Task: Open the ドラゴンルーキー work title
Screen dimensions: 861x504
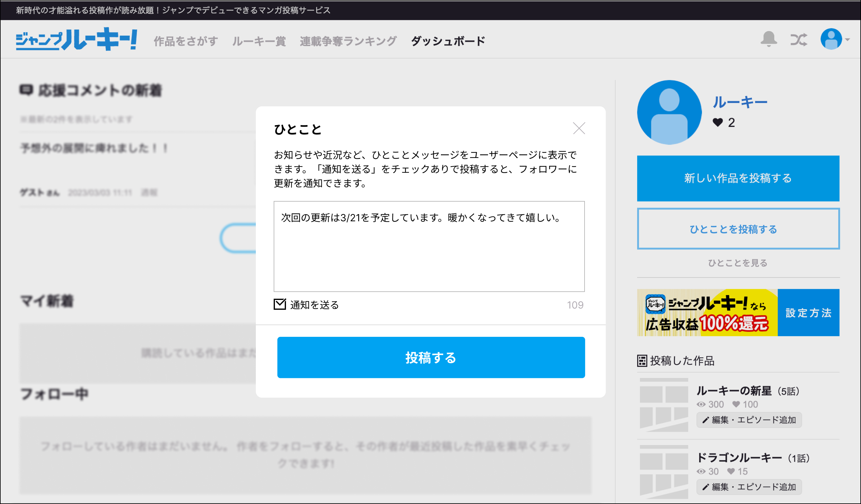Action: click(739, 458)
